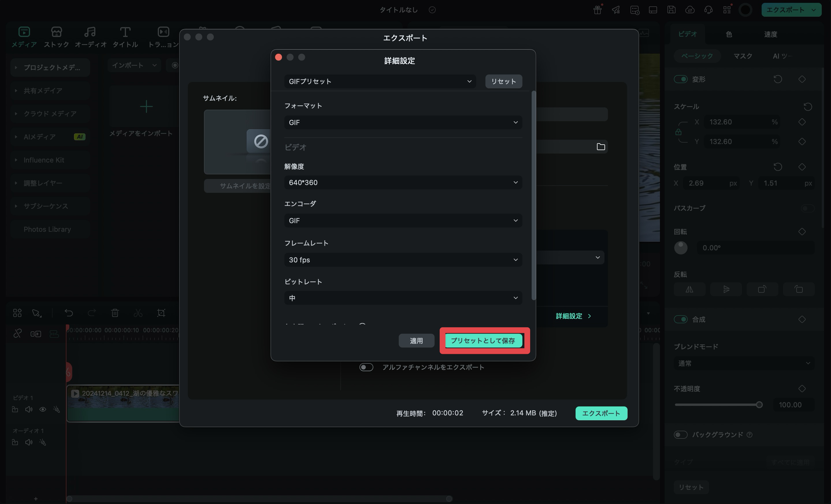Click the folder browse icon in Export window
This screenshot has height=504, width=831.
click(x=601, y=147)
